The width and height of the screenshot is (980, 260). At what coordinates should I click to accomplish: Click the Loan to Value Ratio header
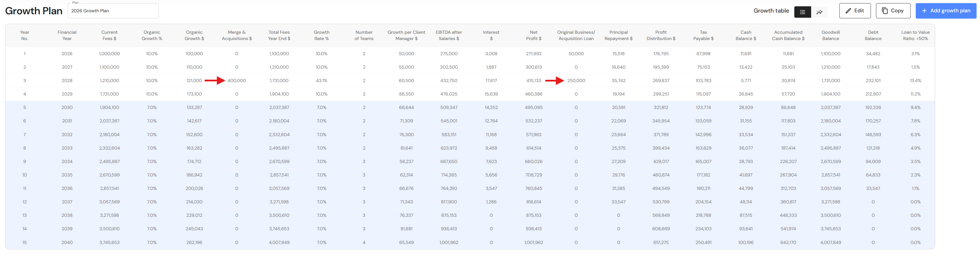point(915,35)
